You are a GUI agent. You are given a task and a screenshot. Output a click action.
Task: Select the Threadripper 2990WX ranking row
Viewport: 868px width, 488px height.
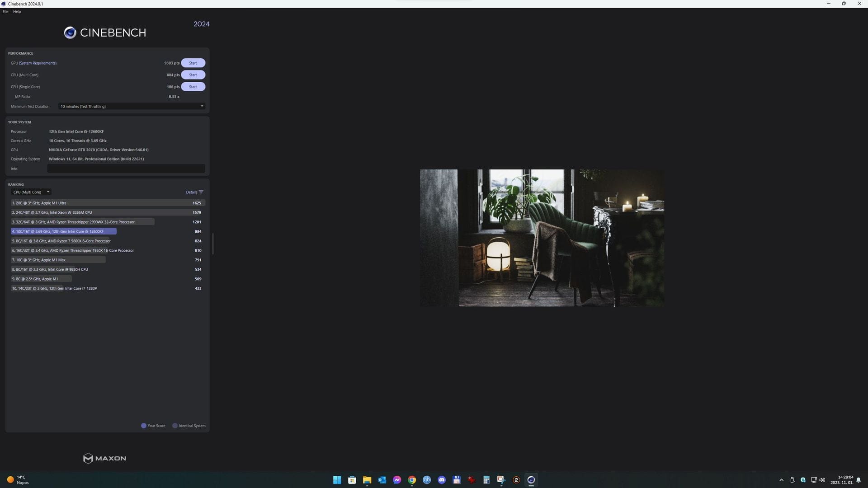pos(108,222)
